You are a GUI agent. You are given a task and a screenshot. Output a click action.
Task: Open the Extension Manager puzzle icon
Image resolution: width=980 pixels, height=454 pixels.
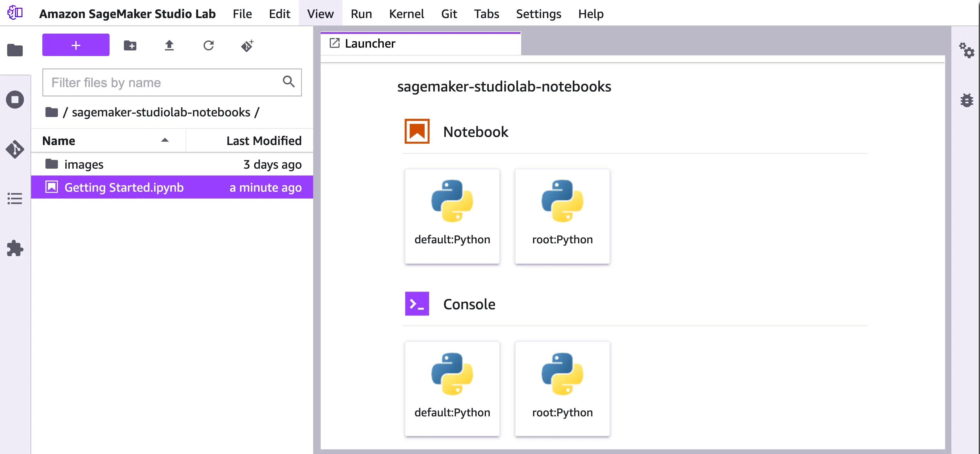pyautogui.click(x=15, y=248)
